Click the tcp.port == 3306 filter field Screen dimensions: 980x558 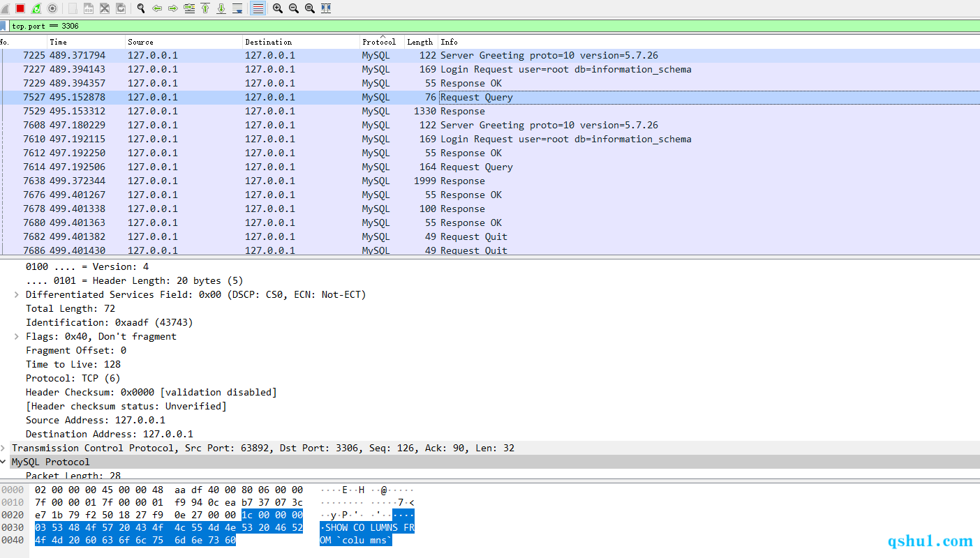(x=495, y=26)
